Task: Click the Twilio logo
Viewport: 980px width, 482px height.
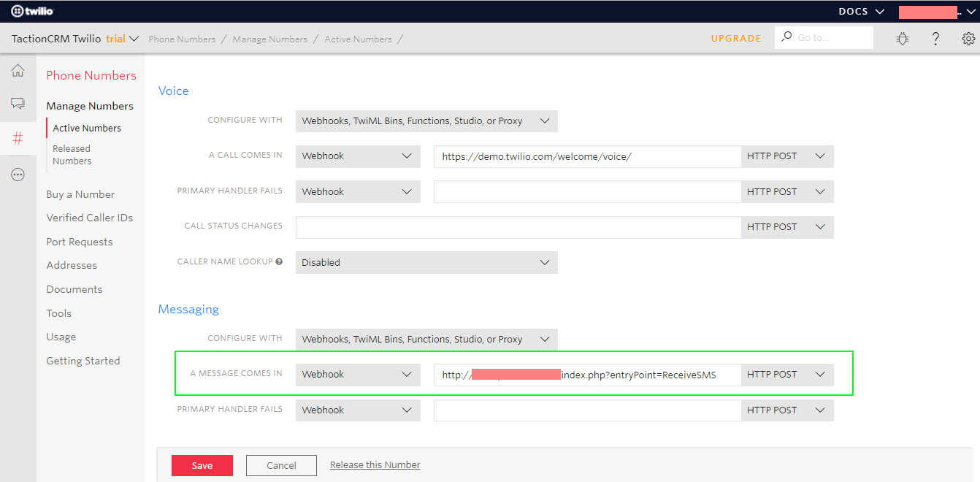Action: pyautogui.click(x=33, y=11)
